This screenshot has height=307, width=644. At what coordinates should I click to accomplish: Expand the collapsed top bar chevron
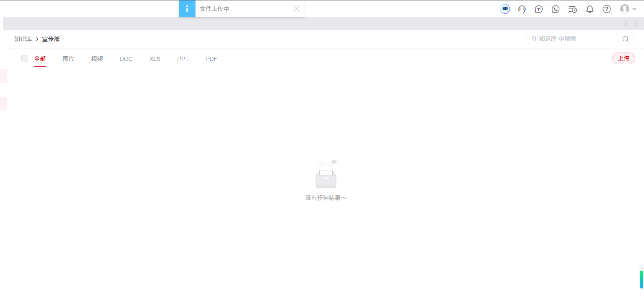pos(626,23)
